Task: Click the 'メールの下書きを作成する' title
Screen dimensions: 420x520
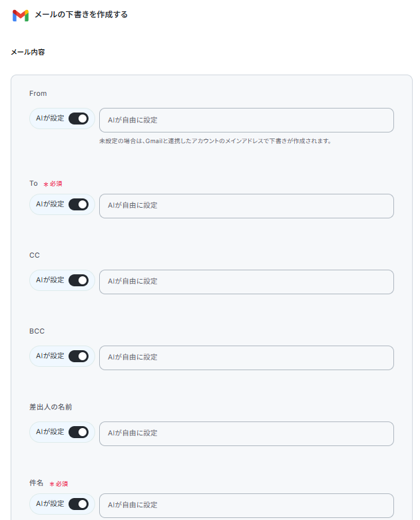Action: [x=81, y=15]
